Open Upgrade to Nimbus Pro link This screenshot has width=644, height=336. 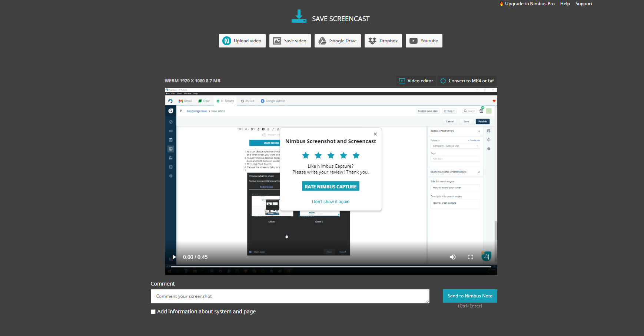[x=527, y=4]
